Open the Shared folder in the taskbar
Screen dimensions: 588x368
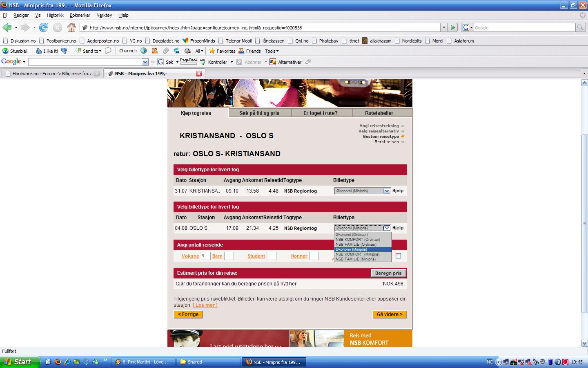[x=209, y=362]
